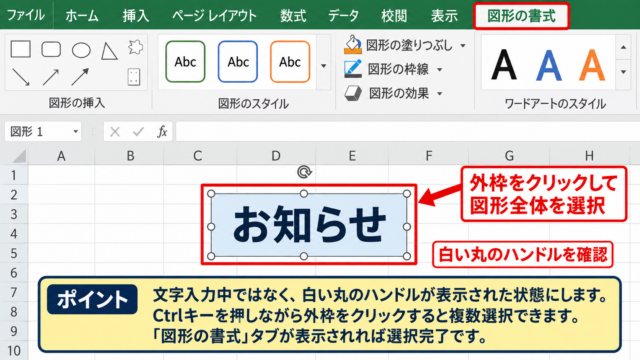This screenshot has width=640, height=360.
Task: Expand the shape styles gallery
Action: tap(323, 65)
